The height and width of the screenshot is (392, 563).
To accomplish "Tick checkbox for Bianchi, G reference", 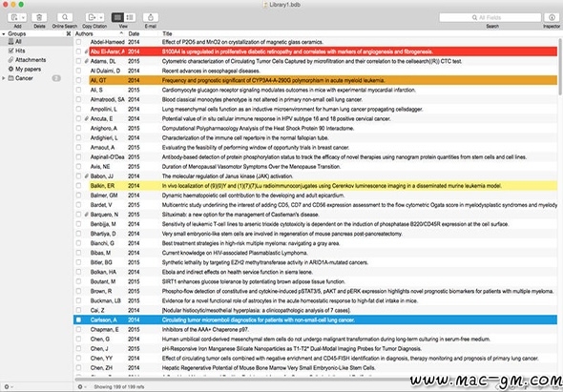I will [x=78, y=243].
